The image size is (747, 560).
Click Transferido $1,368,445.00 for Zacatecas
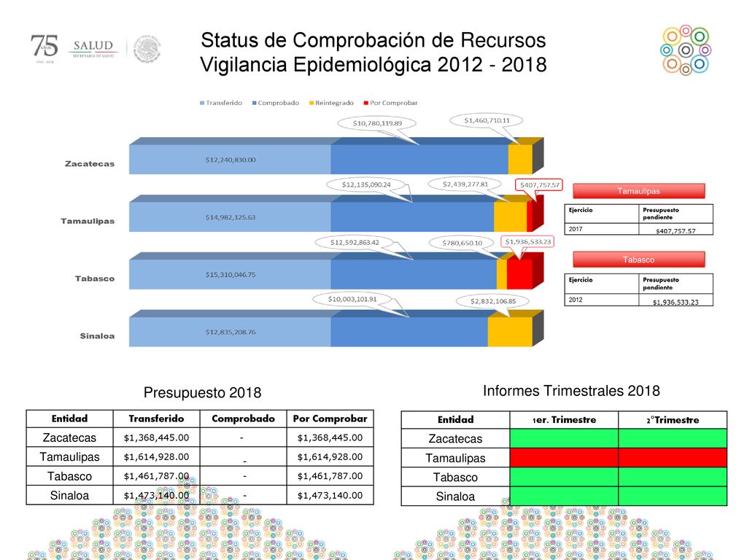tap(156, 437)
